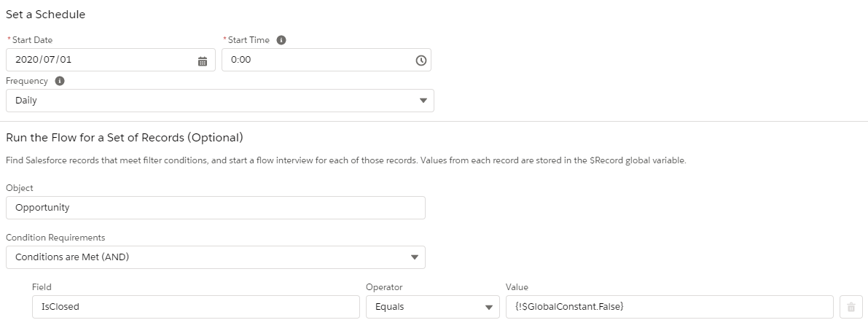
Task: Click the 'Run the Flow for a Set of Records' heading
Action: (x=124, y=138)
